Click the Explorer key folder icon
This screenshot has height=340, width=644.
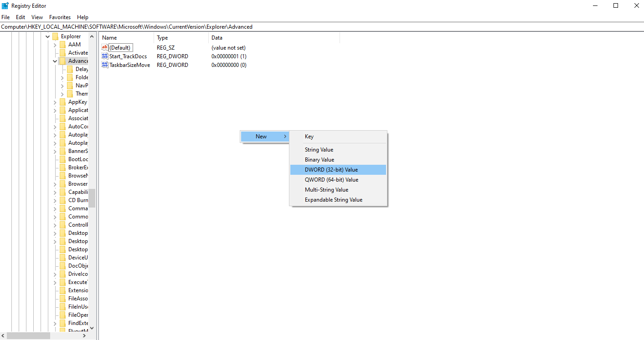tap(56, 36)
